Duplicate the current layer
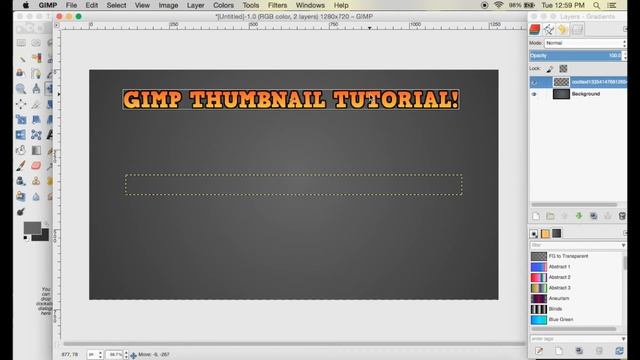640x360 pixels. pos(593,216)
